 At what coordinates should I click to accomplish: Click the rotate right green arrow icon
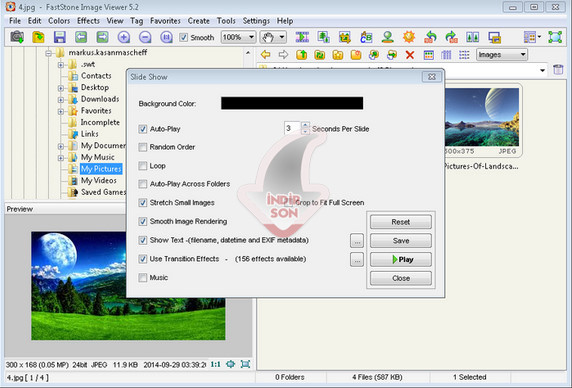[x=452, y=37]
